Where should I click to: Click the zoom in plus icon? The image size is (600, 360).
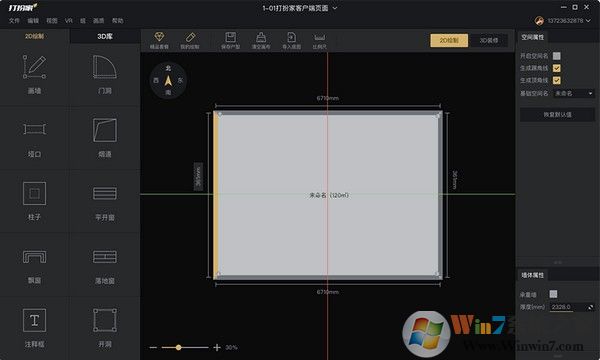tap(217, 347)
